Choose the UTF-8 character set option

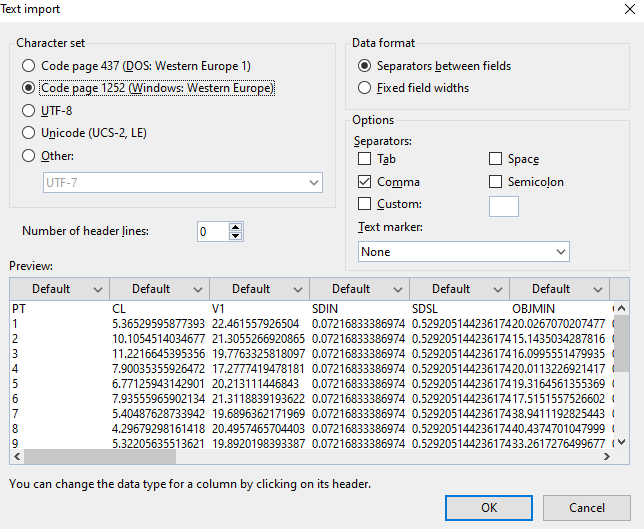coord(30,110)
